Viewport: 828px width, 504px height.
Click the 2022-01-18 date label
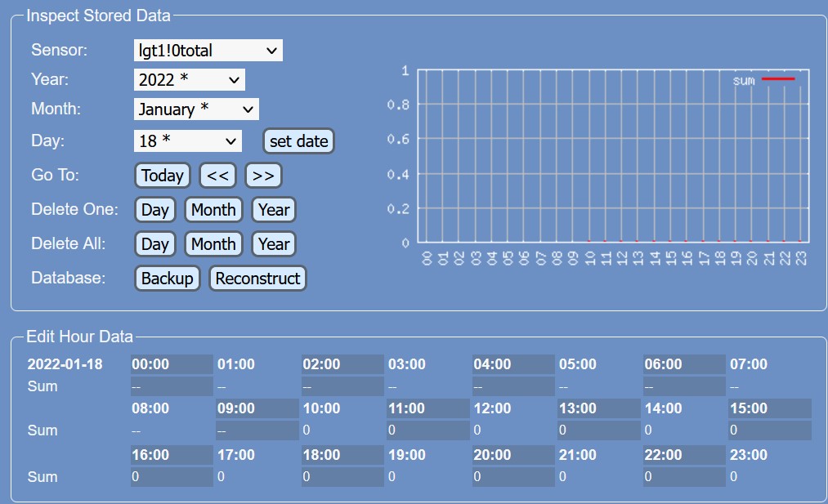point(65,364)
